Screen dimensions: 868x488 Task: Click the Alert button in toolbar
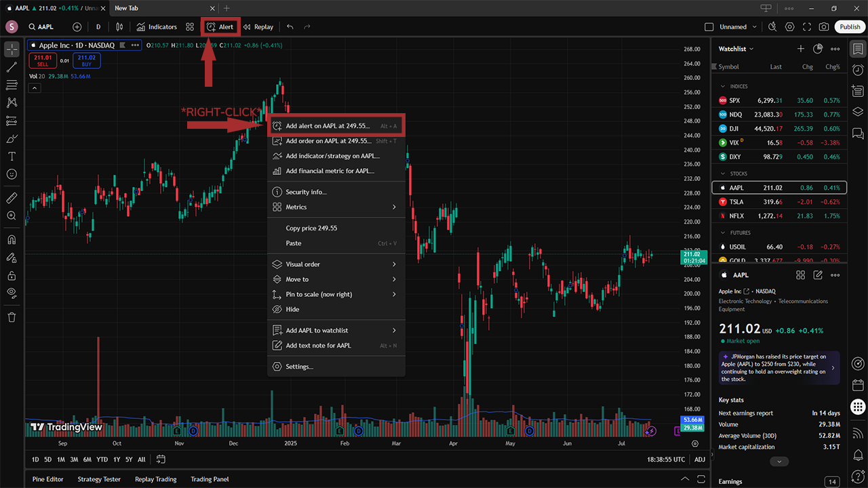(x=220, y=27)
